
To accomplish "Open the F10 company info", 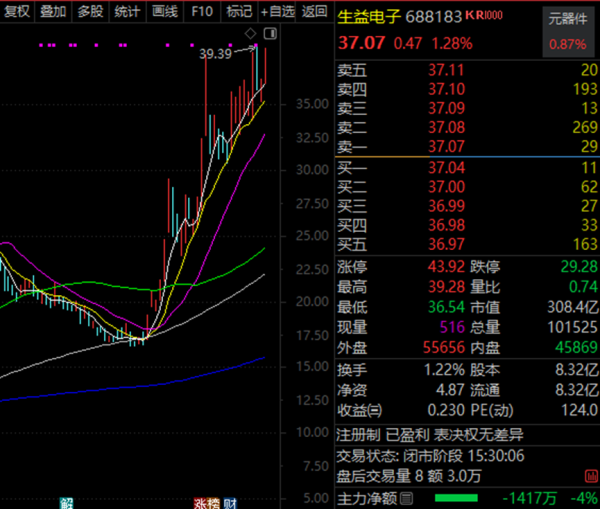I will [202, 11].
